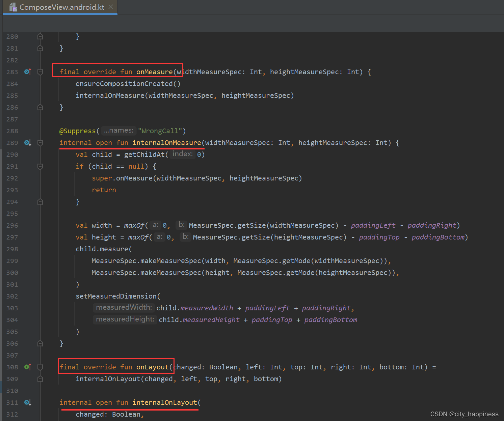Viewport: 504px width, 421px height.
Task: Click getChildAt call on line 290
Action: coord(144,155)
